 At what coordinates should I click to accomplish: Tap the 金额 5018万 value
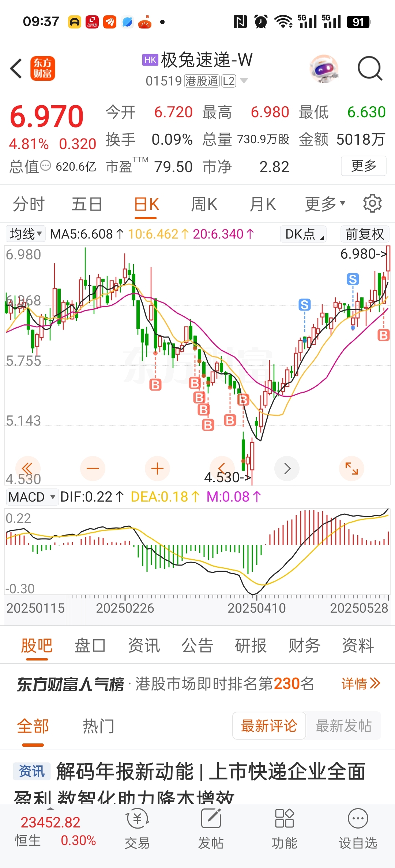pos(342,139)
